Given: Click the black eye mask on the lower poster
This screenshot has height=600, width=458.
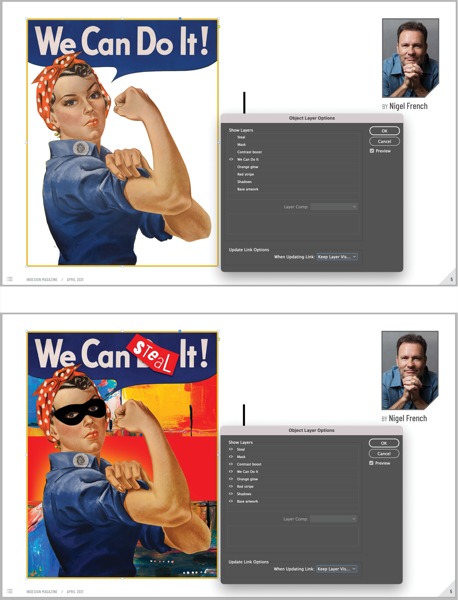Looking at the screenshot, I should [x=80, y=412].
